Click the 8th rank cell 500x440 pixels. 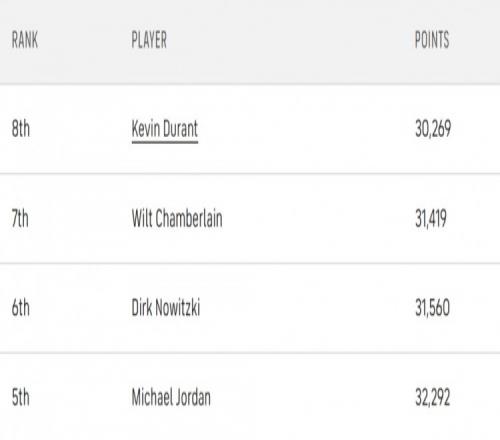pyautogui.click(x=21, y=129)
